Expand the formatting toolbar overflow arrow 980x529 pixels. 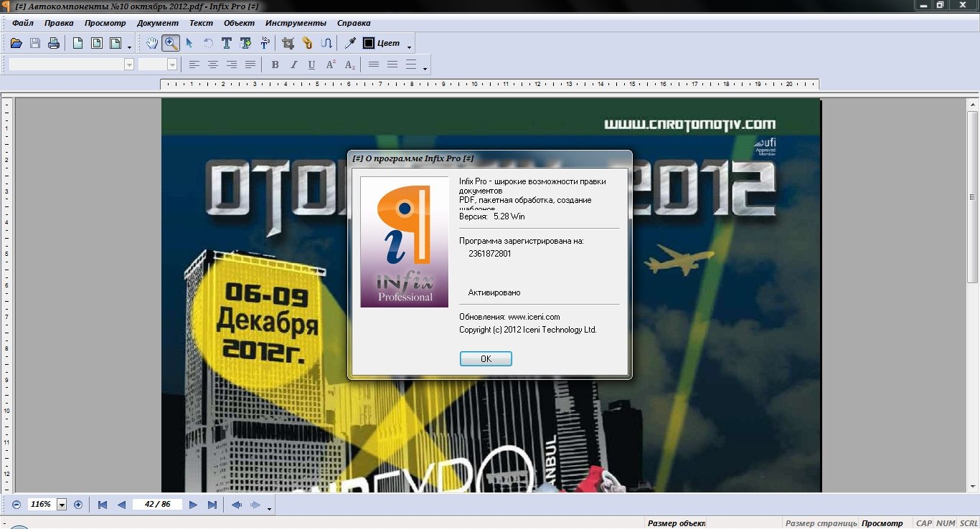coord(425,69)
